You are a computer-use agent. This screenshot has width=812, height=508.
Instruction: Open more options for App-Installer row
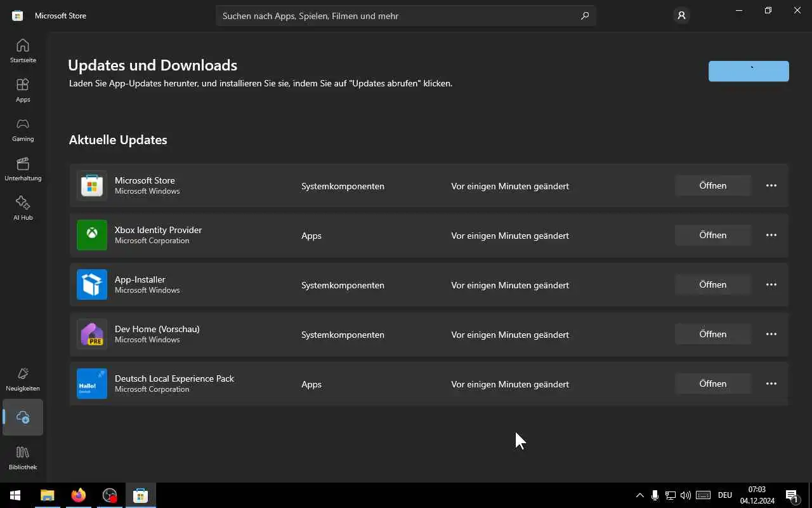coord(771,284)
